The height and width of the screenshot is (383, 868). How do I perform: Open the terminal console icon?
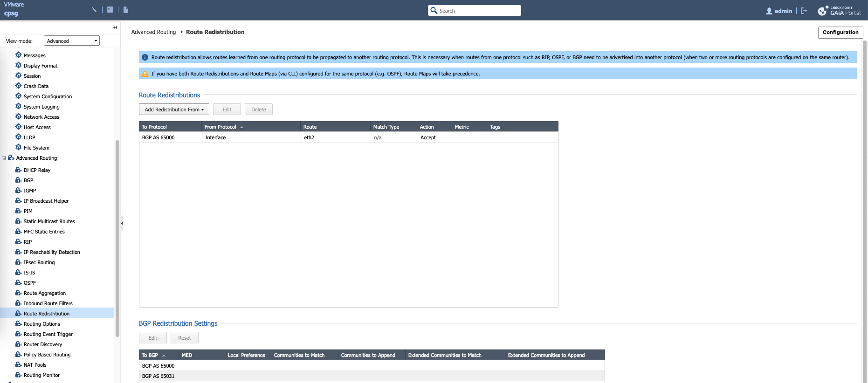(110, 10)
